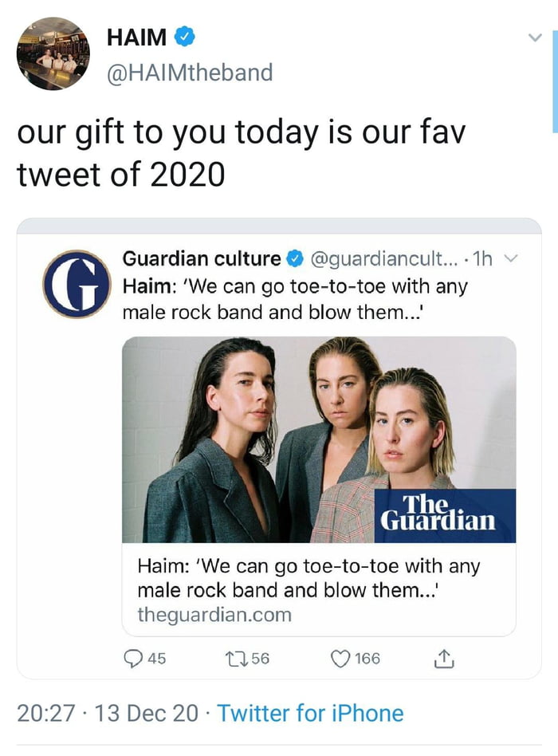558x756 pixels.
Task: Click the @HAIMtheband handle
Action: pyautogui.click(x=191, y=73)
